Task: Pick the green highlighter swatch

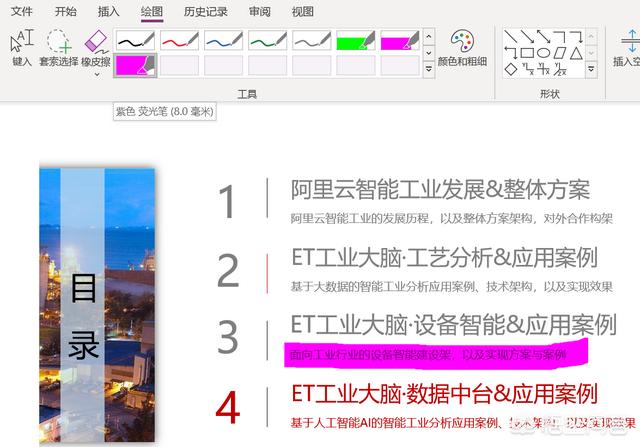Action: point(356,40)
